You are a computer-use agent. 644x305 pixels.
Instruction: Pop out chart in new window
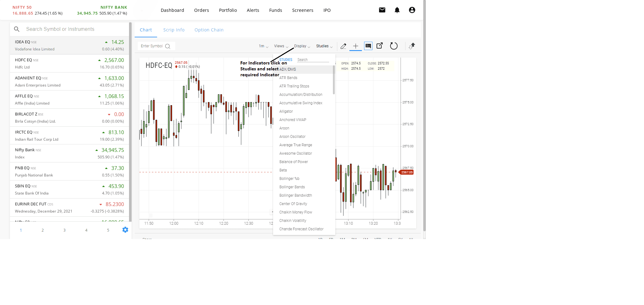coord(380,46)
